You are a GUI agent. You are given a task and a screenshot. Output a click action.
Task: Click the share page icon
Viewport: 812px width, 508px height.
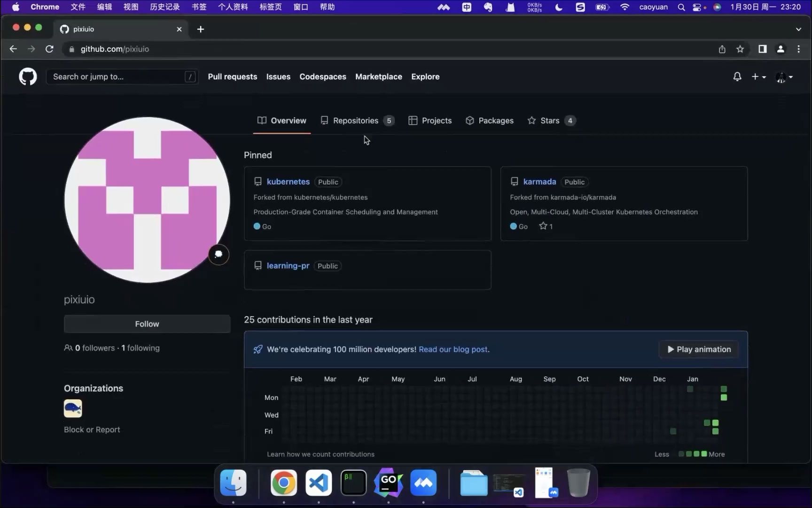(x=722, y=49)
